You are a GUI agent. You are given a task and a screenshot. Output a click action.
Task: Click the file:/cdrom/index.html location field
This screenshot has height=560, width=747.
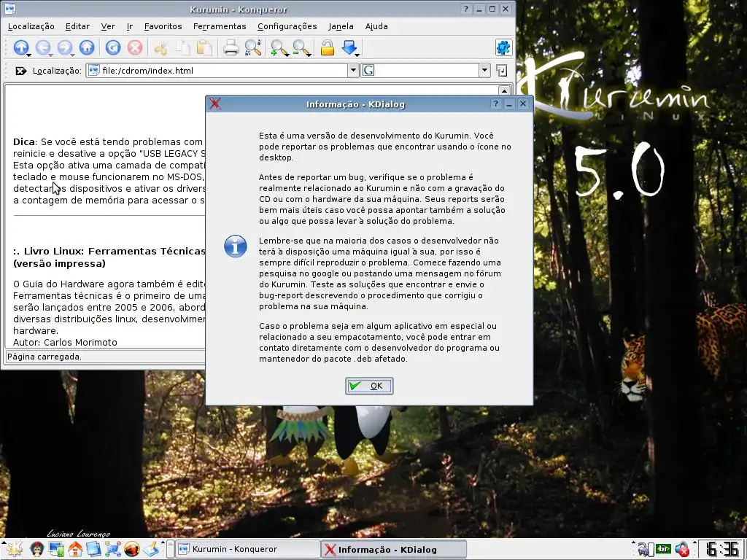tap(217, 71)
